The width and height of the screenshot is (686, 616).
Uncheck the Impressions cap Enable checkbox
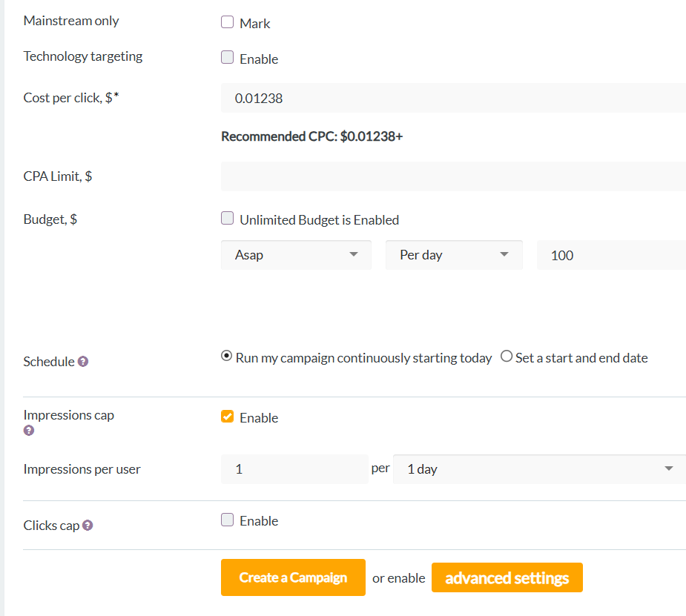point(227,417)
